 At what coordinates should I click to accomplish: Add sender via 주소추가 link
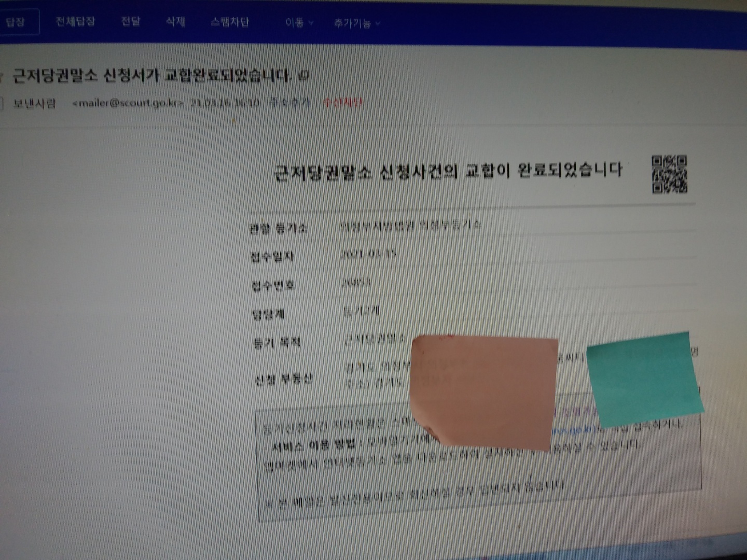pos(289,103)
